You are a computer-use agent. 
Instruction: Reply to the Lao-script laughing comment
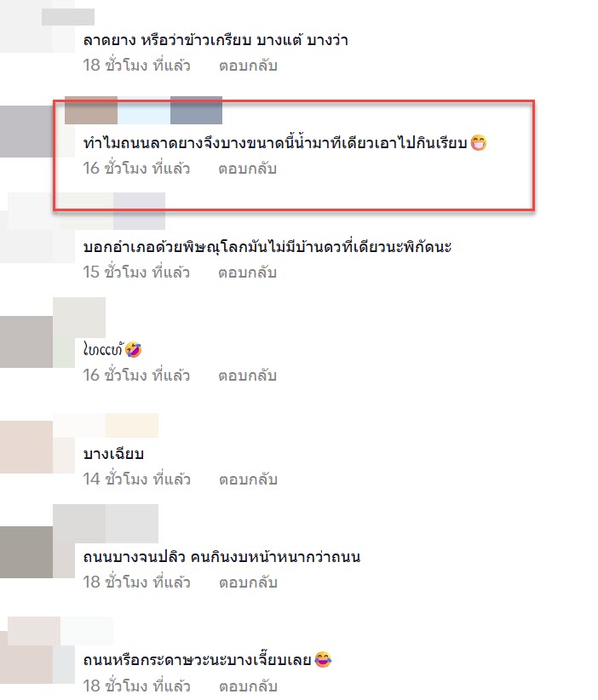(247, 376)
